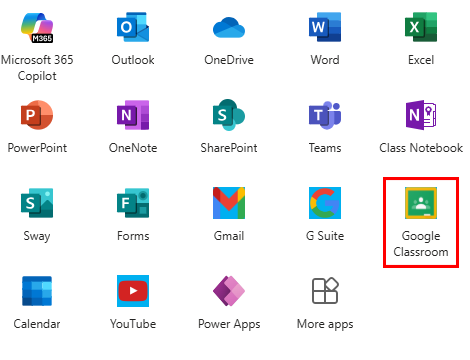Screen dimensions: 470x360
Task: Launch the Calendar app icon
Action: 37,291
